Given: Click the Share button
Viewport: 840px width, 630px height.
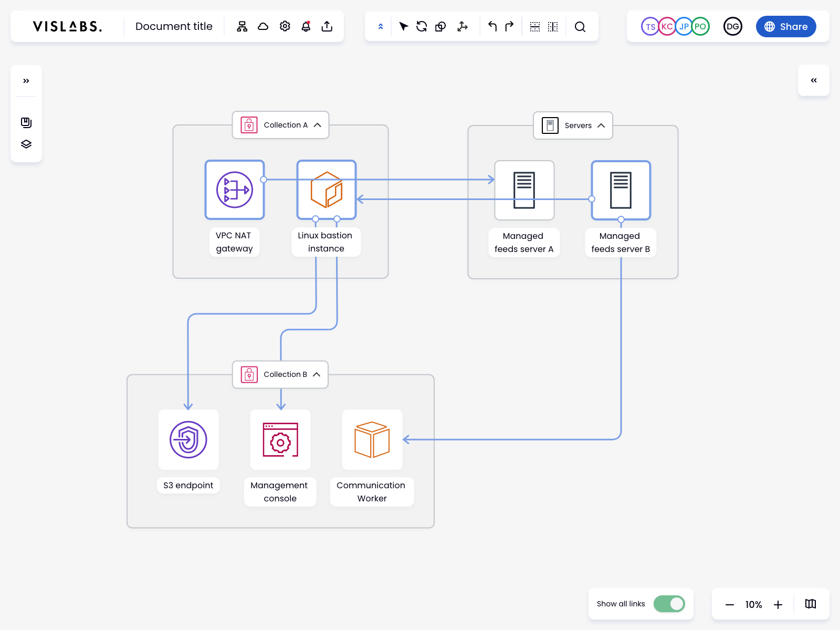Looking at the screenshot, I should (x=786, y=26).
